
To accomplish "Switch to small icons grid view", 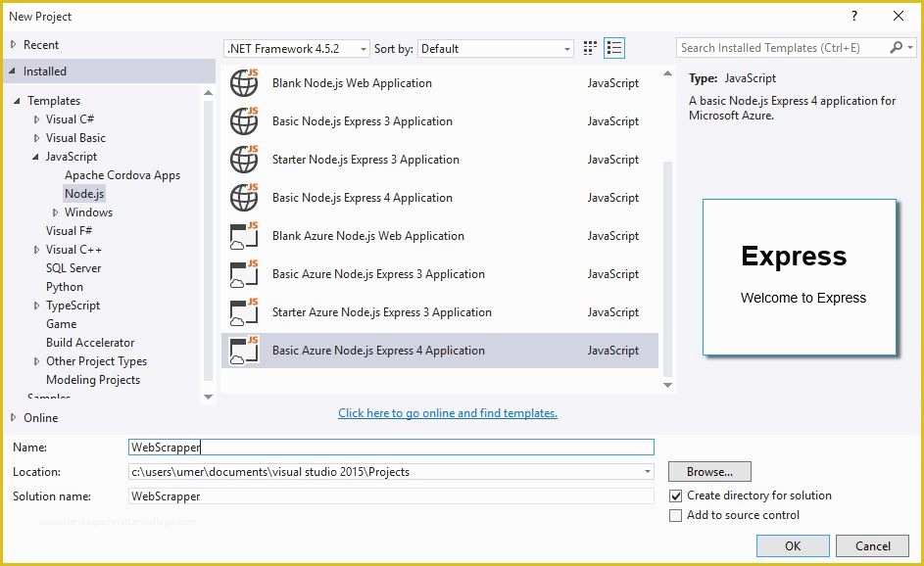I will (590, 48).
